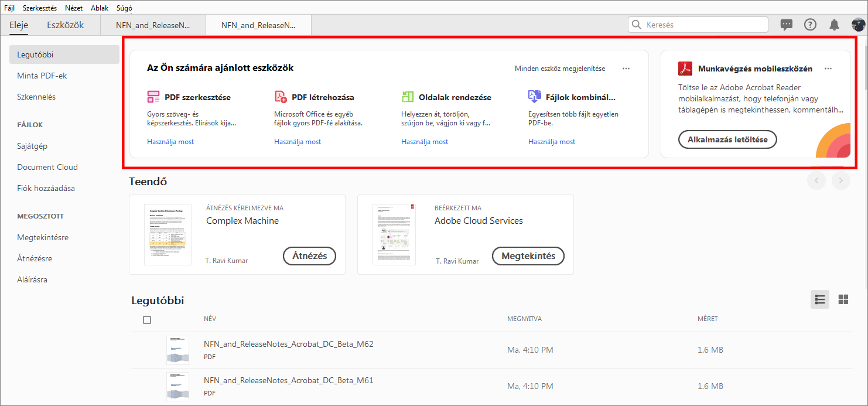
Task: Click Használja most under PDF szerkesztése
Action: click(170, 142)
